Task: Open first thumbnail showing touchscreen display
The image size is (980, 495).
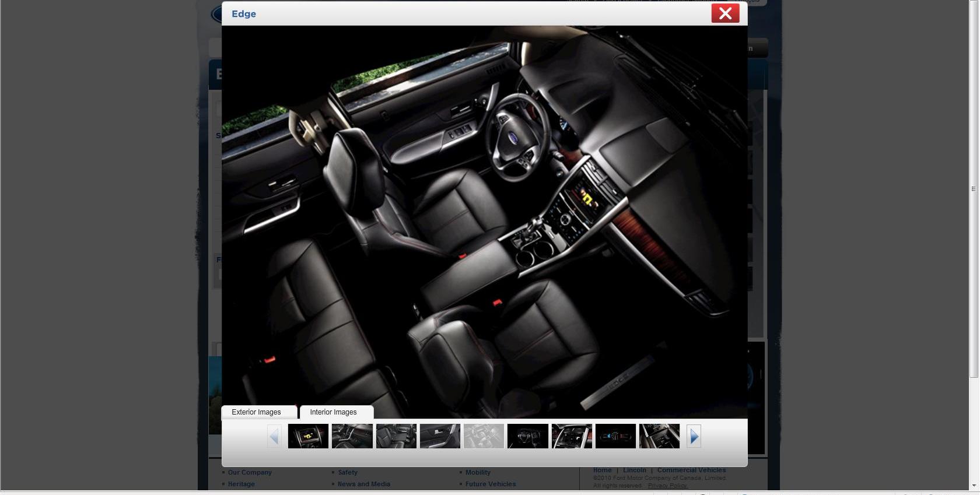Action: coord(308,436)
